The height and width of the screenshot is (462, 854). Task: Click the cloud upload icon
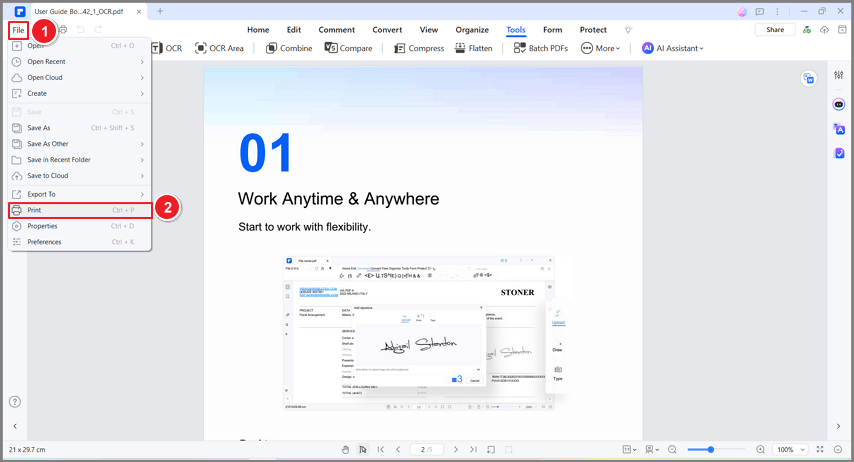pyautogui.click(x=824, y=30)
